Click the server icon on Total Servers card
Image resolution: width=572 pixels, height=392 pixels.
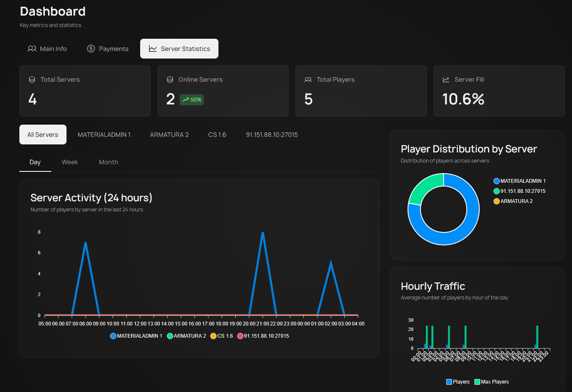pos(32,79)
